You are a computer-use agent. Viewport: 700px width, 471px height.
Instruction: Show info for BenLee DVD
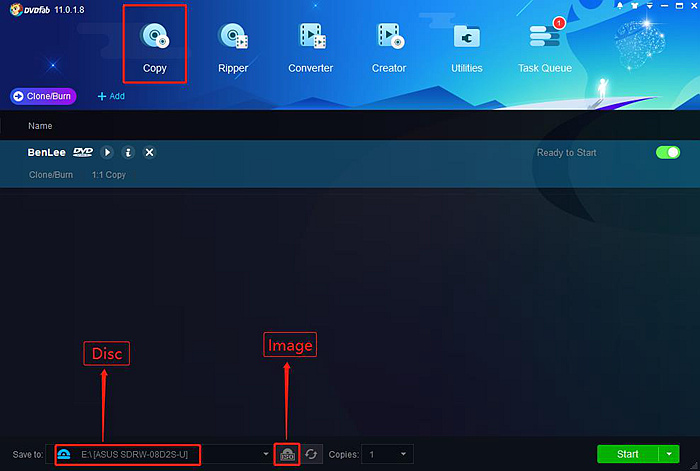(x=128, y=152)
